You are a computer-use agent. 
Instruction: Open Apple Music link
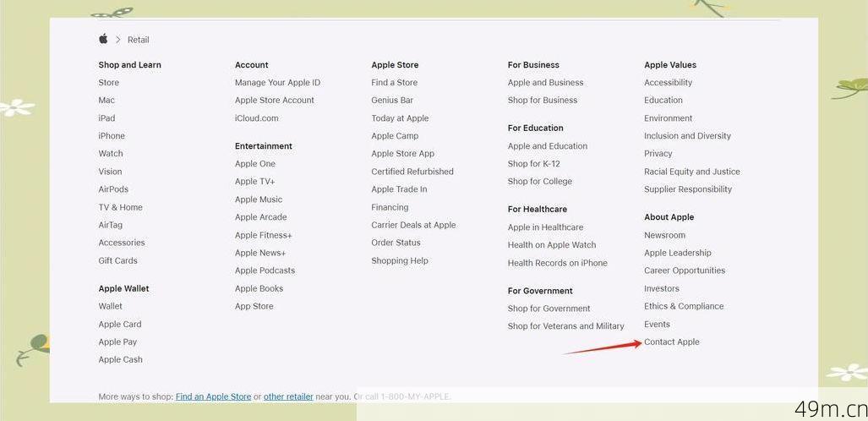(x=259, y=200)
